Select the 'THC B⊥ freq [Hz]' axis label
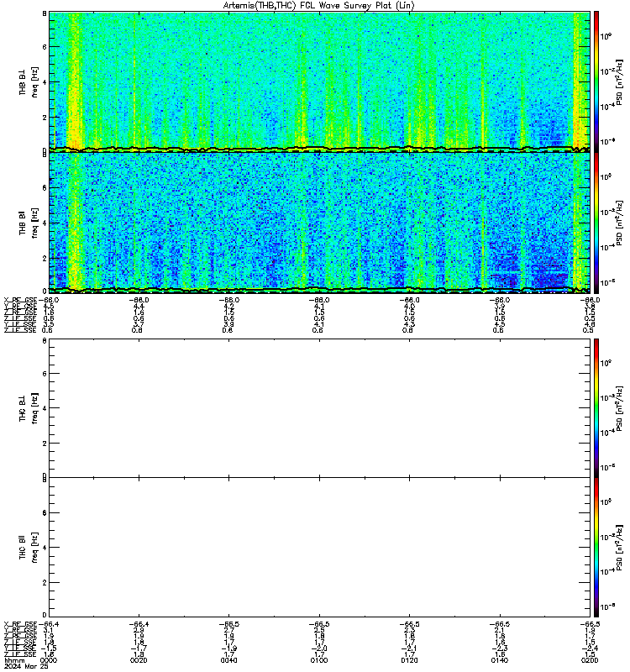630x672 pixels. [29, 408]
